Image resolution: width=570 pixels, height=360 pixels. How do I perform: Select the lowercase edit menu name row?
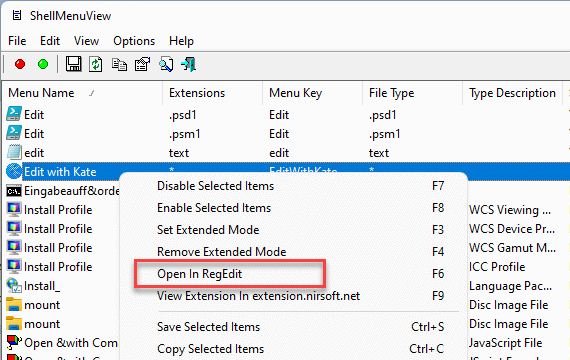(34, 153)
